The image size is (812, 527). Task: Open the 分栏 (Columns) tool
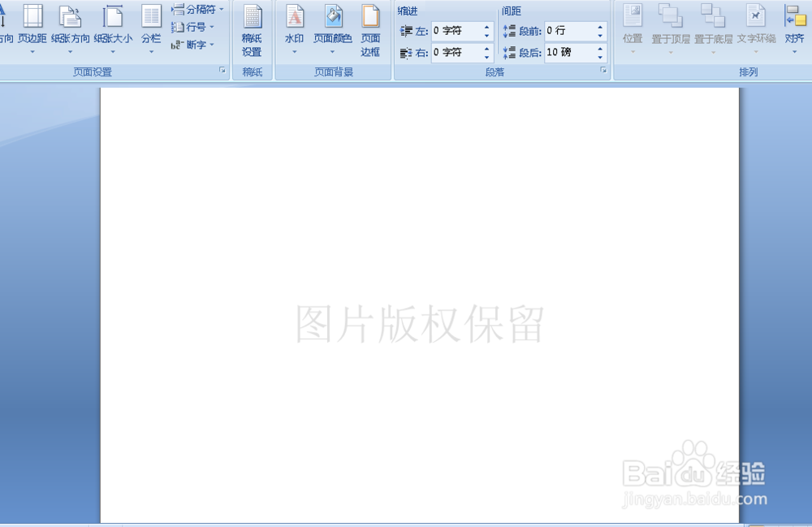pyautogui.click(x=151, y=24)
